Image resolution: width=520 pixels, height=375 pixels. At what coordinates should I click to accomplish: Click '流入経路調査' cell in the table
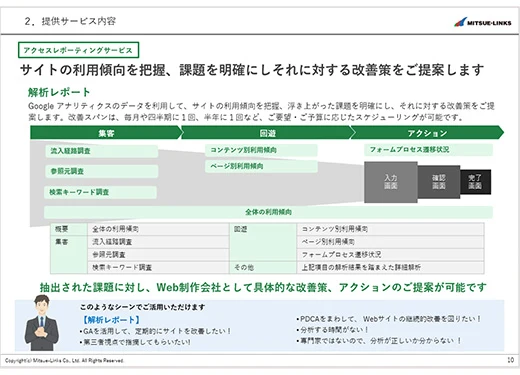coord(158,242)
